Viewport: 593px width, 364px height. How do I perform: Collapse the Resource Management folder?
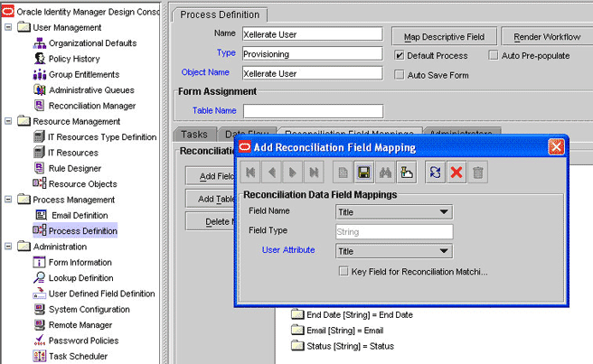click(x=8, y=121)
